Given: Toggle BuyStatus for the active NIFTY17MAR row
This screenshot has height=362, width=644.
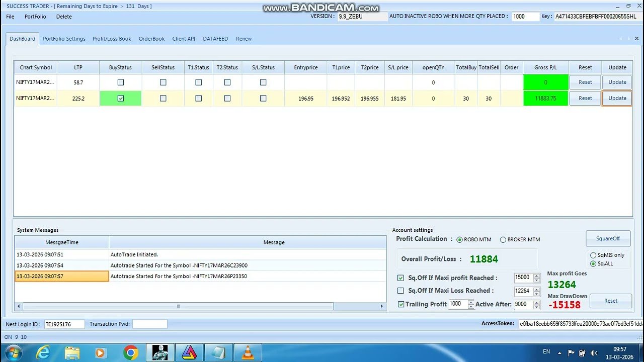Looking at the screenshot, I should click(120, 98).
